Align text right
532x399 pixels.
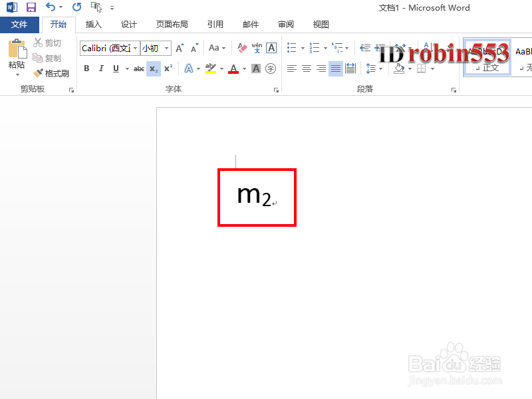(x=321, y=68)
